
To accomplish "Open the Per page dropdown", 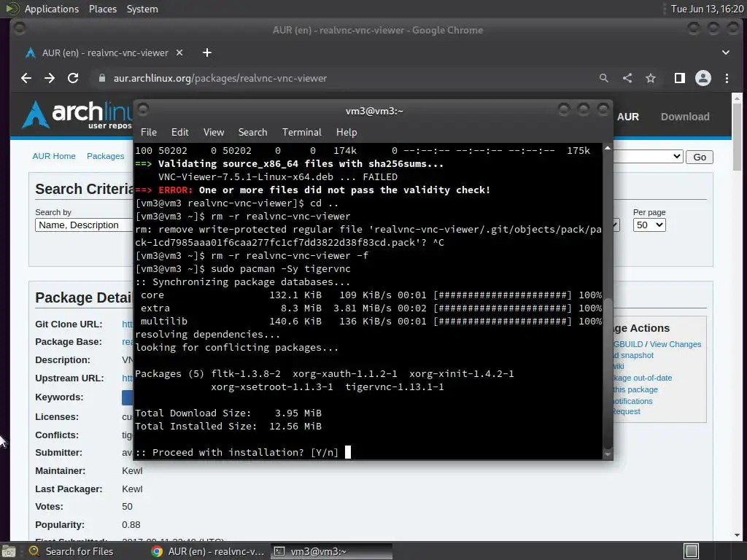I will pos(649,225).
